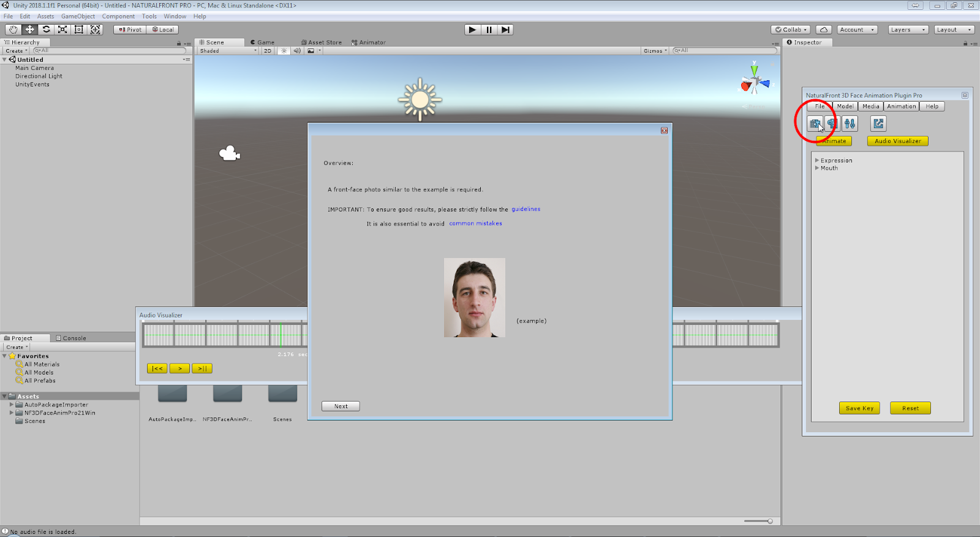
Task: Select the Move tool
Action: 29,29
